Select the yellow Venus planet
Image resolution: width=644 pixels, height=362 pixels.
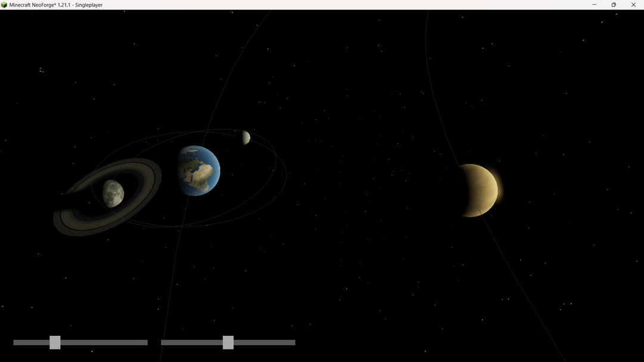coord(478,190)
